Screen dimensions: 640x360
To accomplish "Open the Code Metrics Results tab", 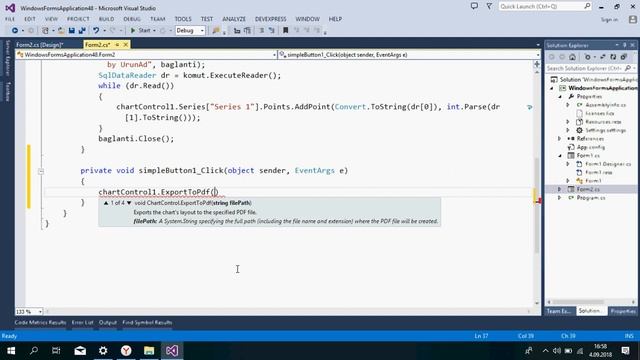I will (40, 323).
